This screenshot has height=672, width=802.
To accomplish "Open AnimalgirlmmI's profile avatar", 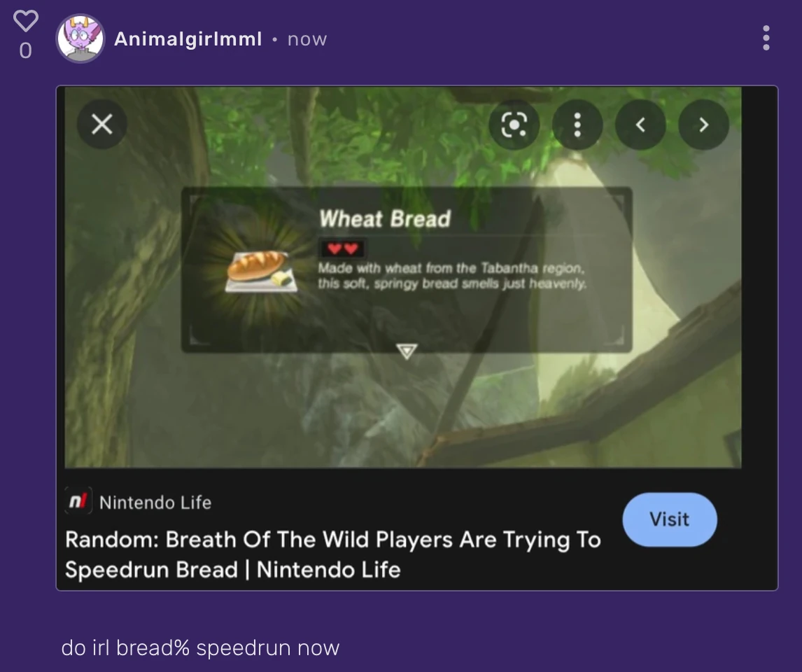I will point(80,38).
